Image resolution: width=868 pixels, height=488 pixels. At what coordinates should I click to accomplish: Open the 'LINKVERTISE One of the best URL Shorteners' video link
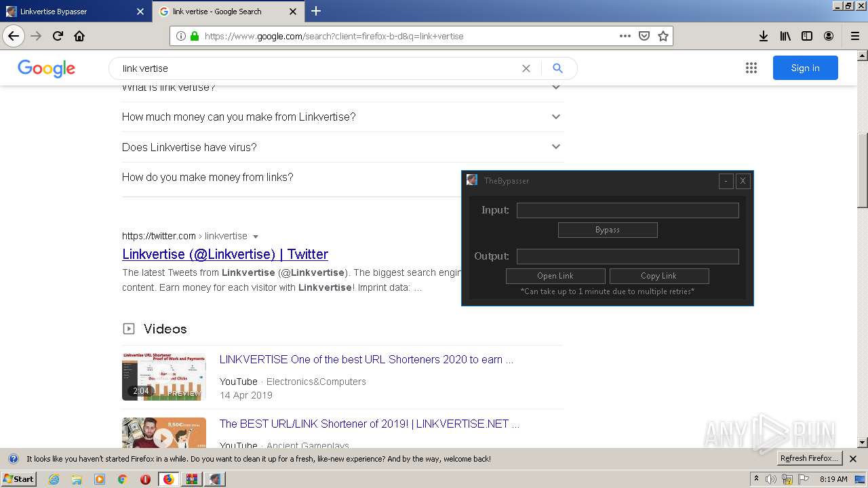(366, 360)
